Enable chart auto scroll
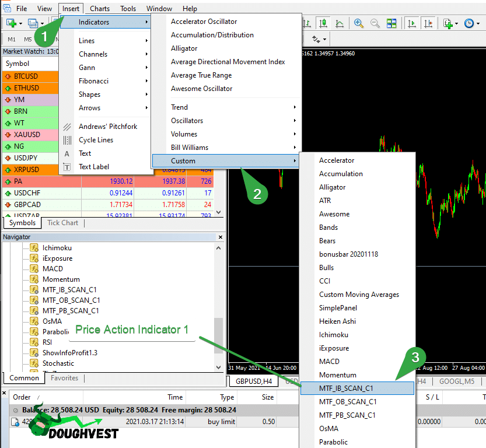The image size is (486, 448). pyautogui.click(x=411, y=23)
